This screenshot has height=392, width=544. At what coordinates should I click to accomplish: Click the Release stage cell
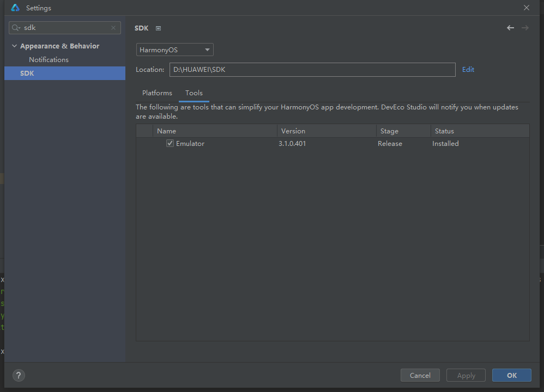390,144
